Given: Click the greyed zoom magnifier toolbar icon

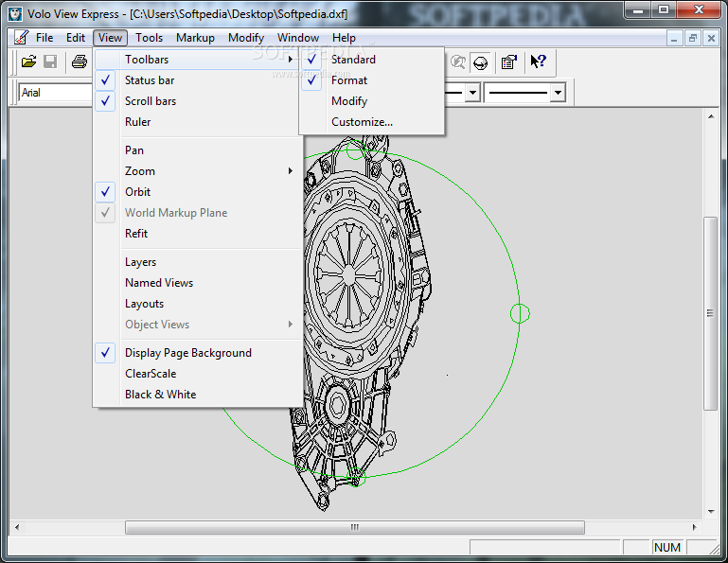Looking at the screenshot, I should coord(458,62).
